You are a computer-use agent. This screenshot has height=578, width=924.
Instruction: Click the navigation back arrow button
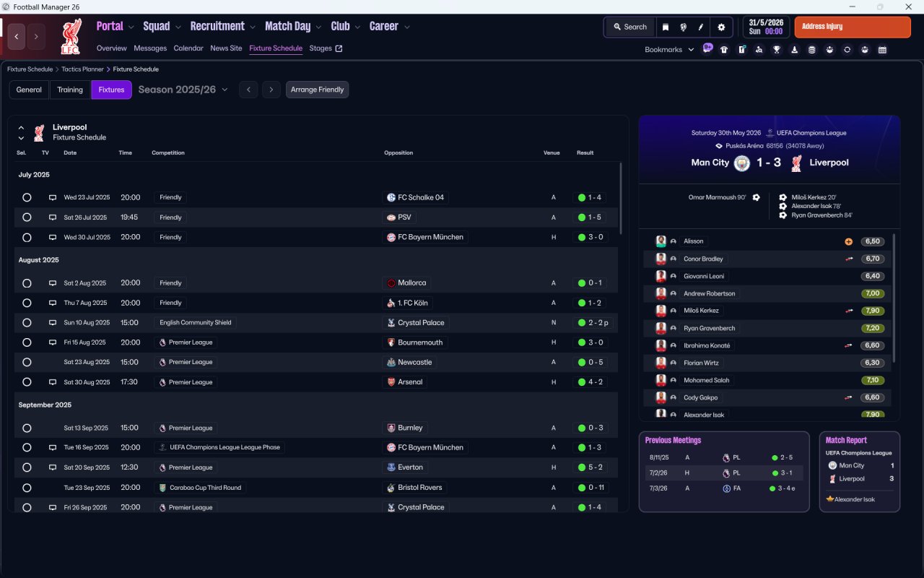(x=17, y=37)
